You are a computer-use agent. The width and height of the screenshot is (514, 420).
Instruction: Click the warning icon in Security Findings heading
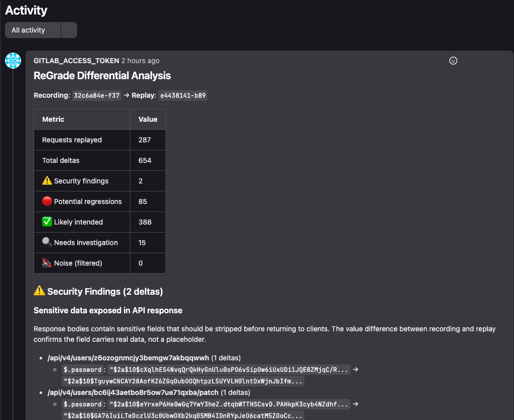[39, 291]
